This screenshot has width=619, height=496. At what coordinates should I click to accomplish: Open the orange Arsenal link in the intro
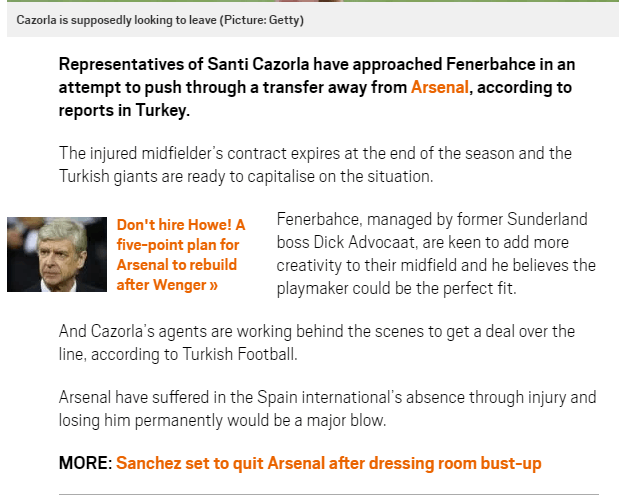pyautogui.click(x=439, y=87)
